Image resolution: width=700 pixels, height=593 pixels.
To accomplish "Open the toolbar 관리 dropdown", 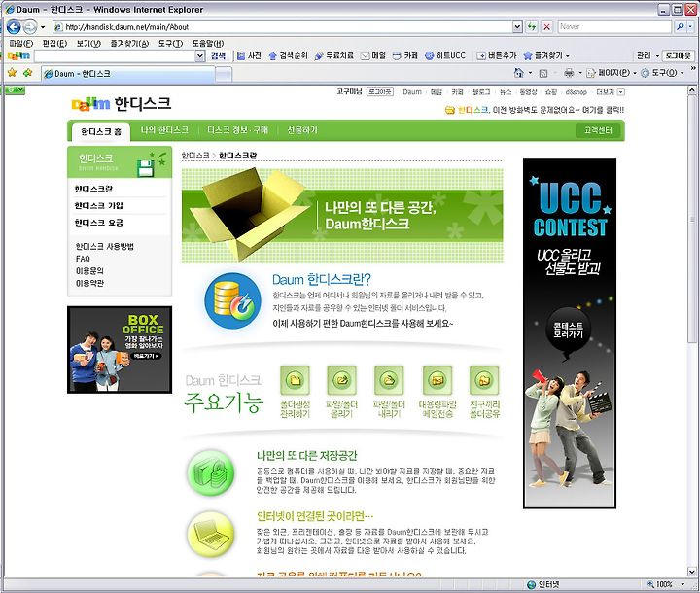I will 647,55.
